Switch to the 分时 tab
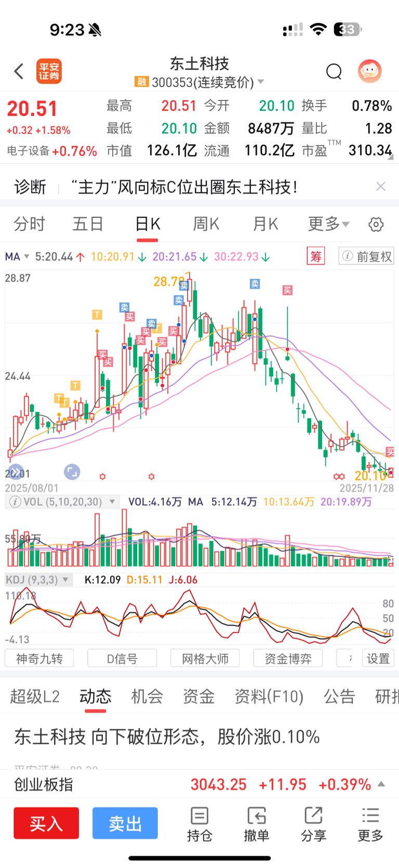The image size is (399, 868). (29, 224)
